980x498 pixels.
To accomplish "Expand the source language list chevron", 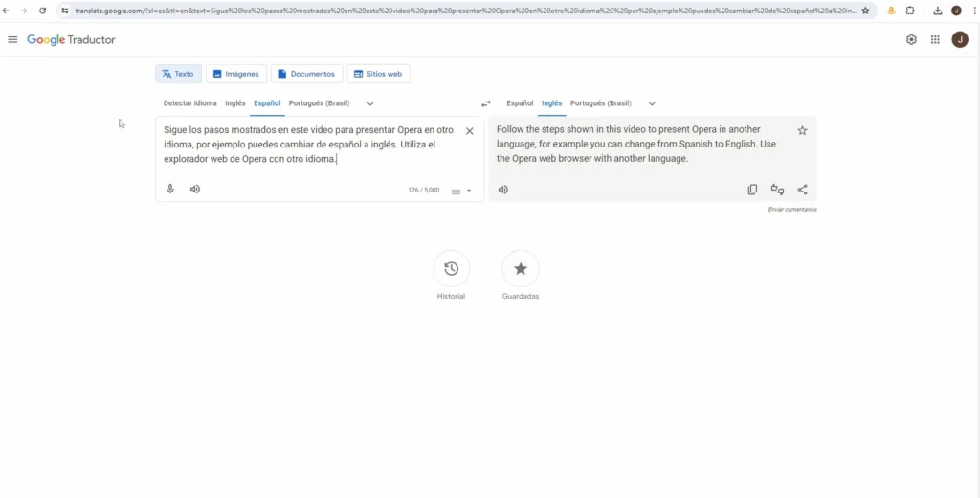I will click(x=370, y=103).
